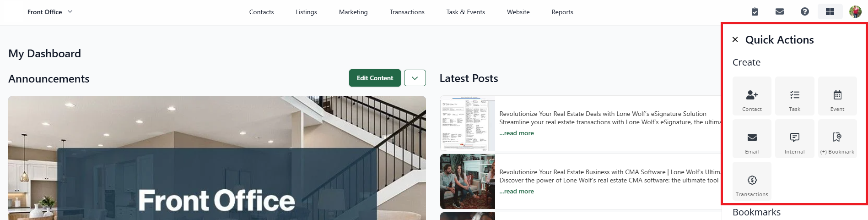
Task: Open the tasks clipboard icon in header
Action: 755,12
